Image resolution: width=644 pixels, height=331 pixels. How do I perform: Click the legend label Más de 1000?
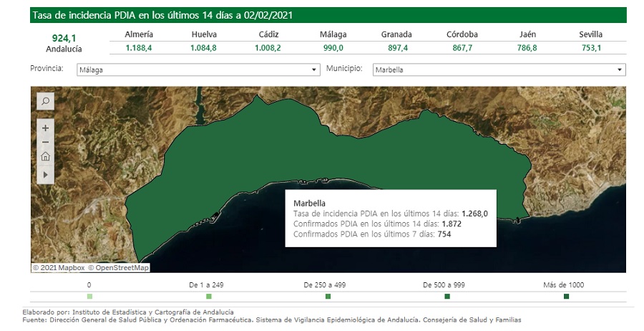(564, 285)
